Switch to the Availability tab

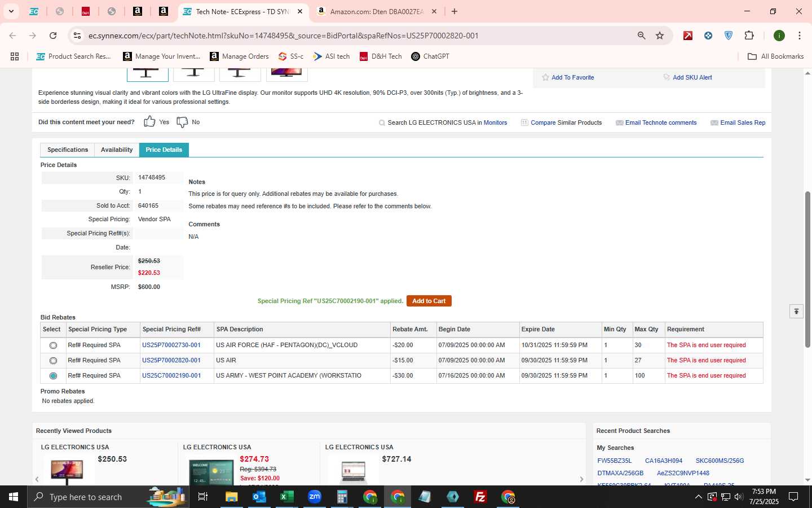click(x=117, y=150)
